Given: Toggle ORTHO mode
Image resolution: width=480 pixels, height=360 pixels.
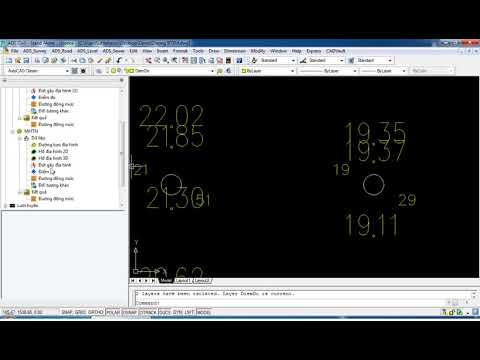Looking at the screenshot, I should pos(96,312).
